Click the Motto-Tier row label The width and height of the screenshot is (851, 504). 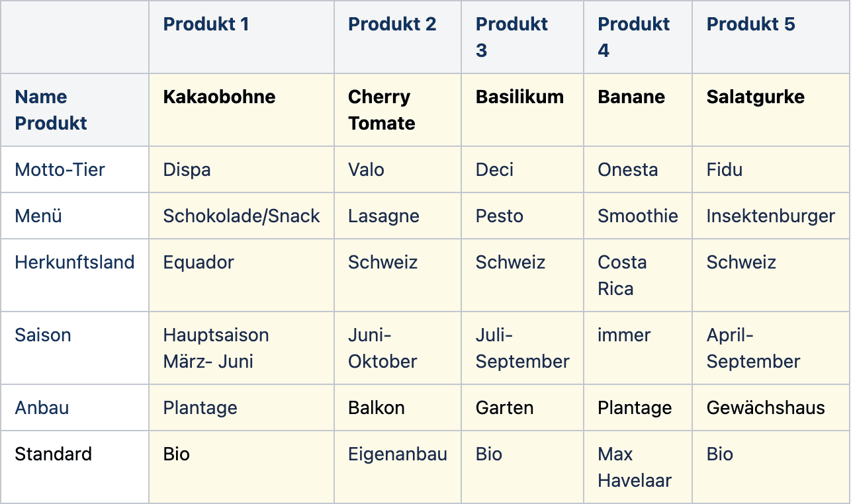pyautogui.click(x=75, y=169)
